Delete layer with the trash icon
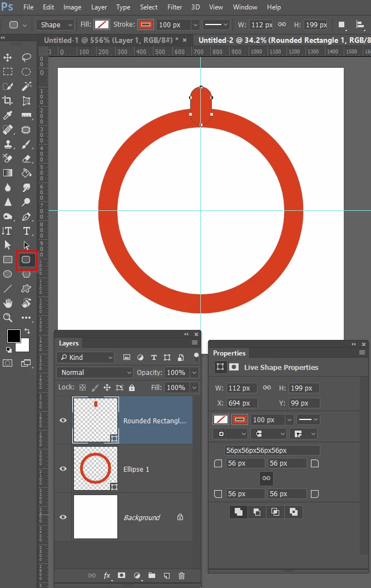The image size is (371, 588). click(181, 576)
